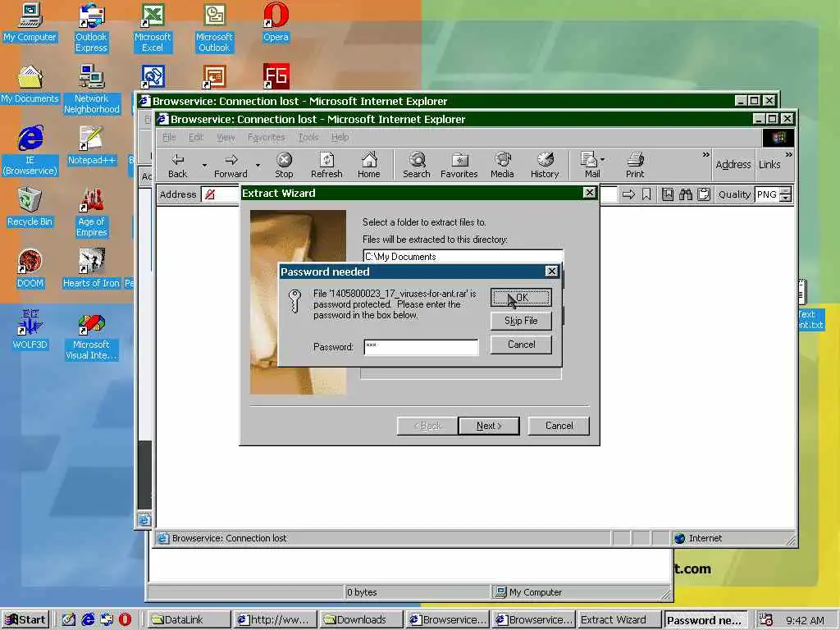
Task: Select the My Documents desktop folder
Action: [x=30, y=84]
